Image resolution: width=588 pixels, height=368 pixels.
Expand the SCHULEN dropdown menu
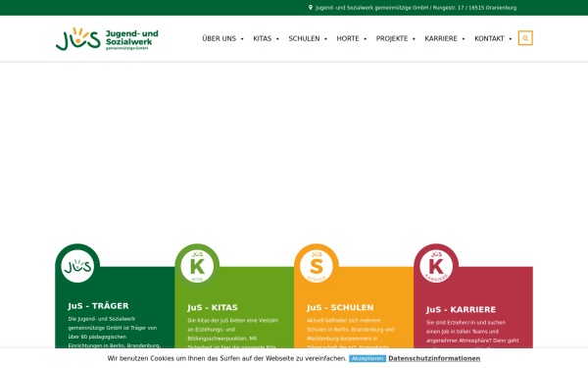coord(308,38)
